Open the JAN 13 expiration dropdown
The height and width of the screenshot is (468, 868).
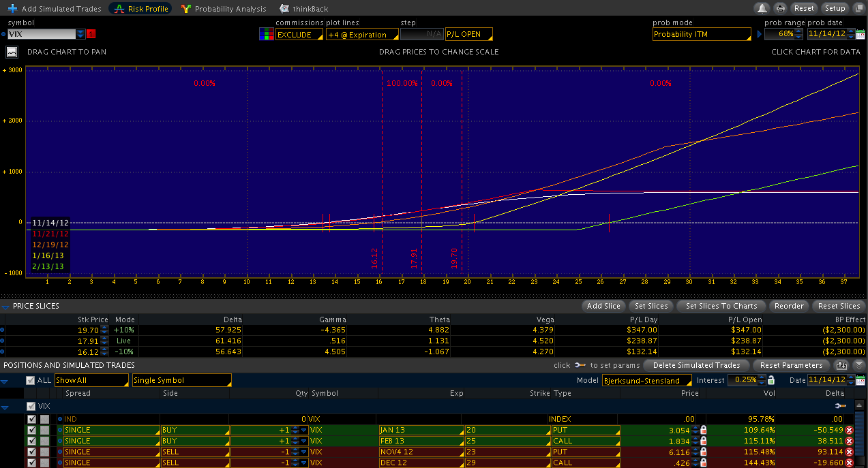click(421, 430)
